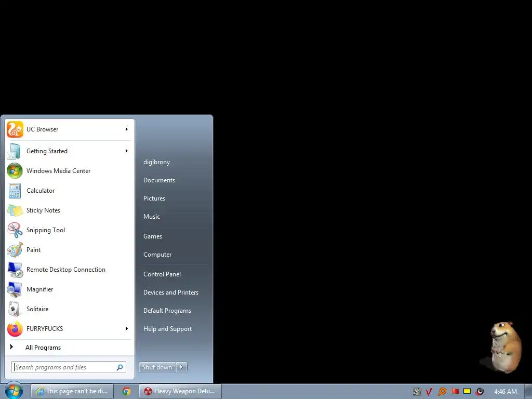The height and width of the screenshot is (399, 532).
Task: Launch Windows Media Center icon
Action: (x=15, y=170)
